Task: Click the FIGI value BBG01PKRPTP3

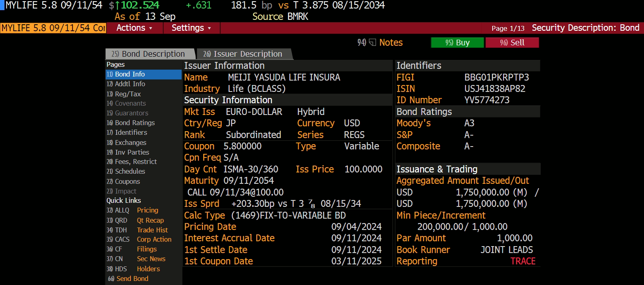Action: pos(497,77)
